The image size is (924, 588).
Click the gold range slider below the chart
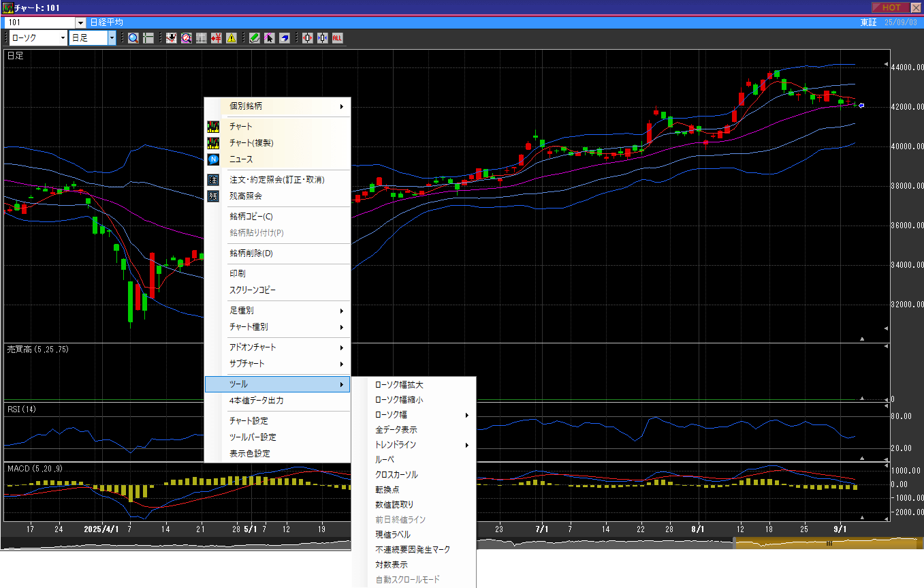[829, 543]
